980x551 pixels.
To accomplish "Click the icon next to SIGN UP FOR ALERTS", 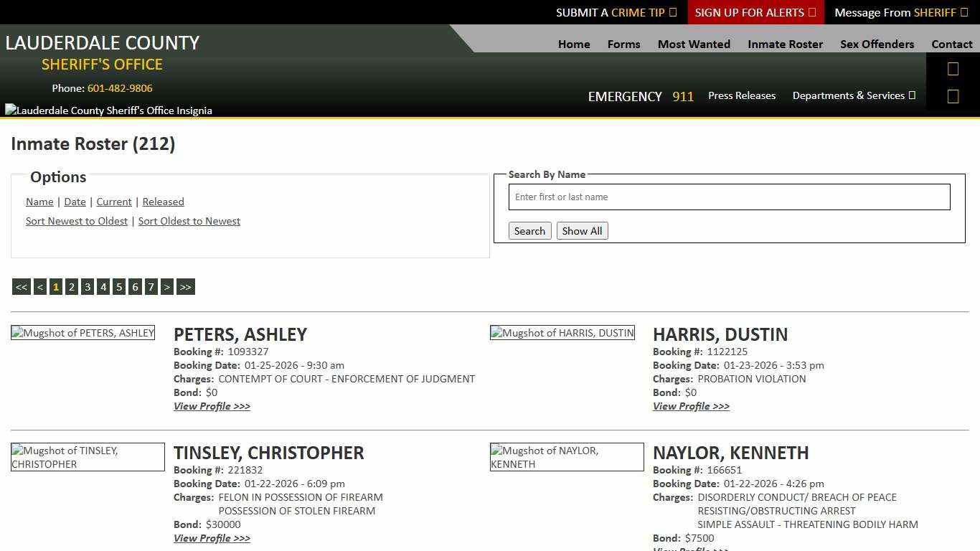I will click(811, 12).
